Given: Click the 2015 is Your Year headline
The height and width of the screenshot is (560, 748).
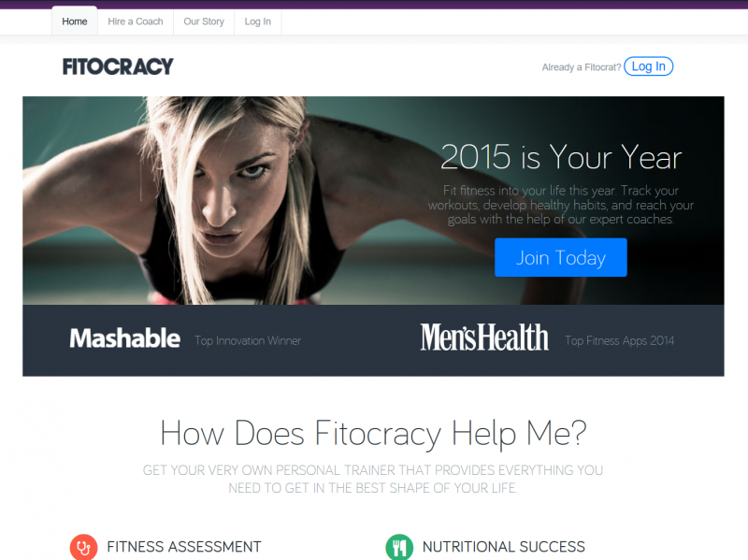Looking at the screenshot, I should coord(561,157).
